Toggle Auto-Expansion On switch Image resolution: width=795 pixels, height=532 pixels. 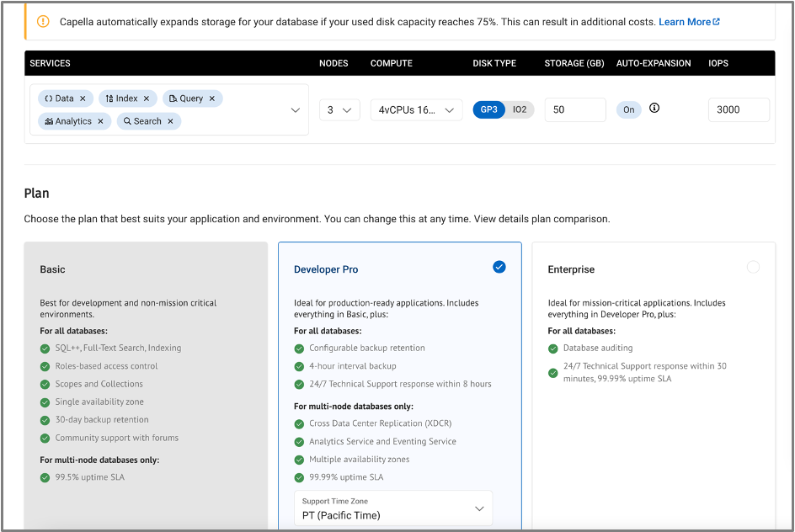(629, 110)
